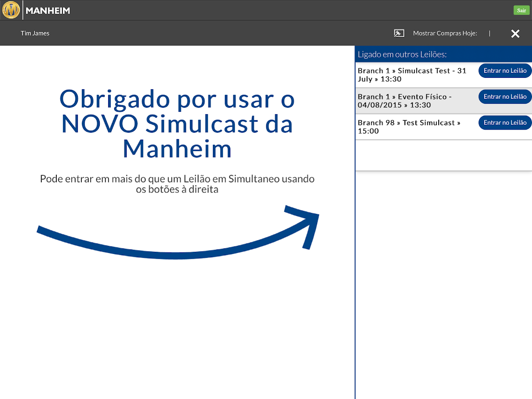Click the MANHEIM wordmark in the header
532x399 pixels.
pyautogui.click(x=48, y=11)
